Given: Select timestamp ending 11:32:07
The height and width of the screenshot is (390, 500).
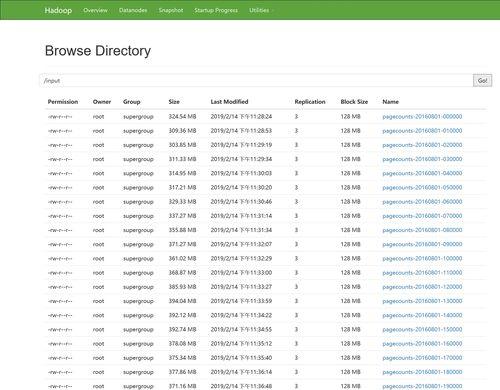Looking at the screenshot, I should coord(241,244).
